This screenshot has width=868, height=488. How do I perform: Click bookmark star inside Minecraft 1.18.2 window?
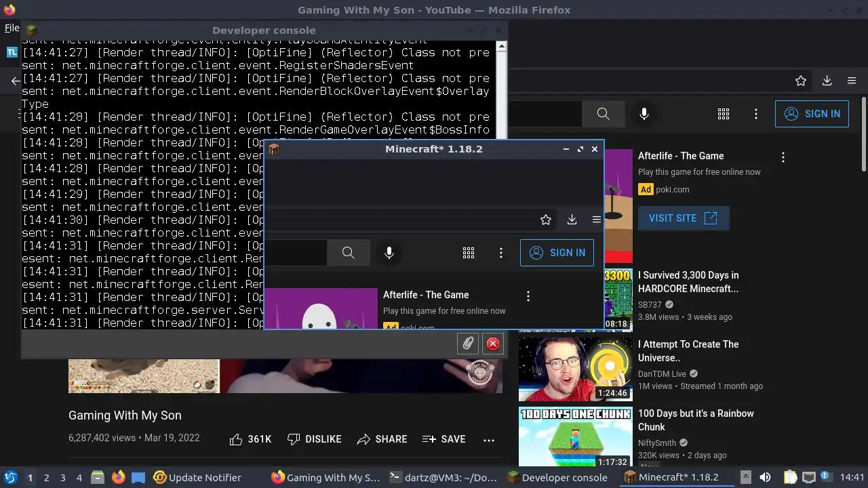point(546,220)
